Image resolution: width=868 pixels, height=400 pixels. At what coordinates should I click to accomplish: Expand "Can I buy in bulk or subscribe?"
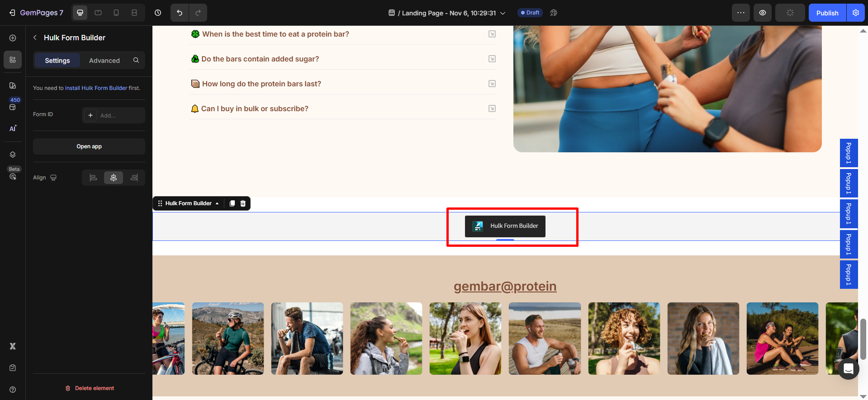(255, 109)
